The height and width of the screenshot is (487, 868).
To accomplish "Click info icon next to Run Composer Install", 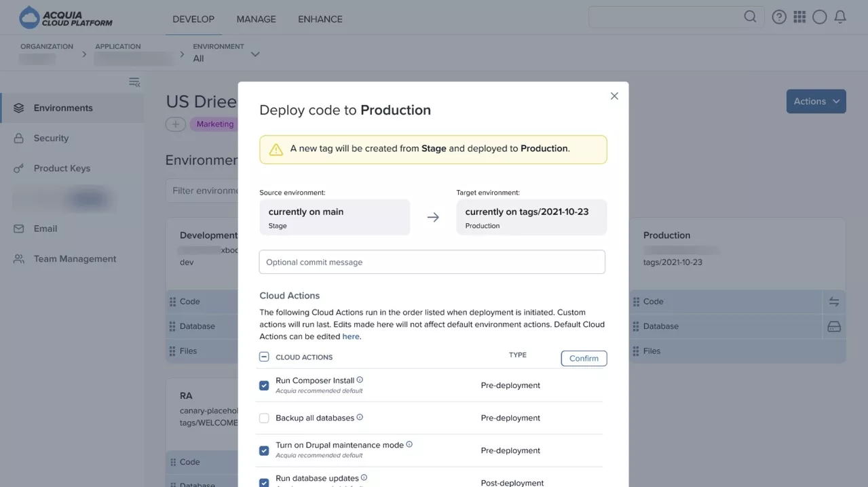I will click(x=360, y=380).
